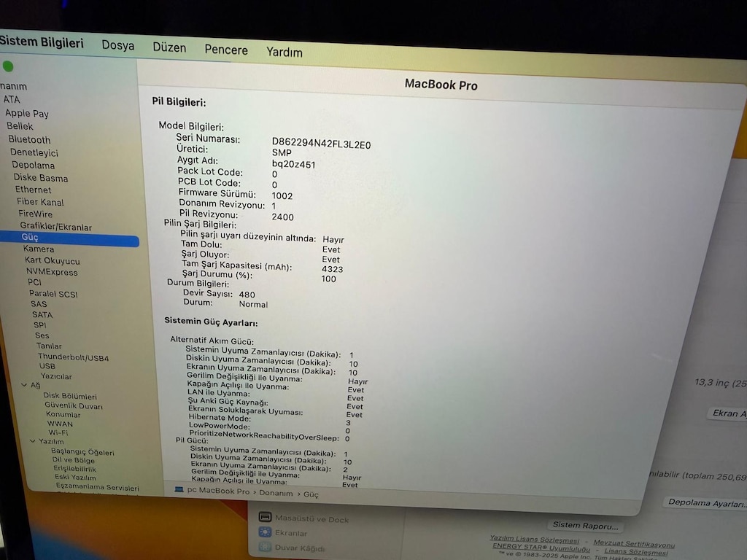
Task: Click Güç in the path bar
Action: pos(311,494)
